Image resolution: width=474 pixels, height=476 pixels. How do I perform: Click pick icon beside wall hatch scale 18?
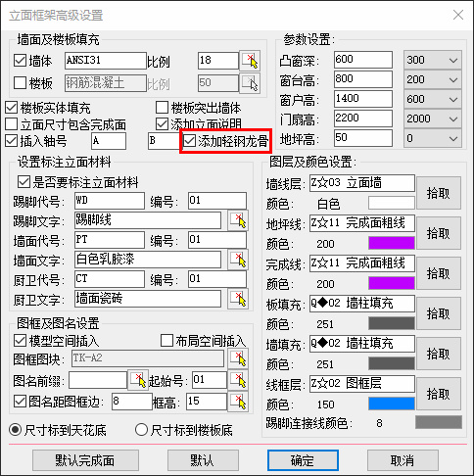(x=250, y=61)
